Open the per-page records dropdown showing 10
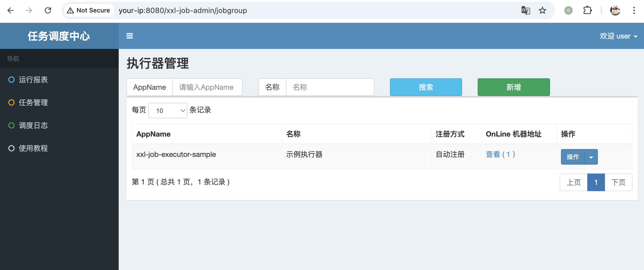The image size is (644, 270). [168, 111]
